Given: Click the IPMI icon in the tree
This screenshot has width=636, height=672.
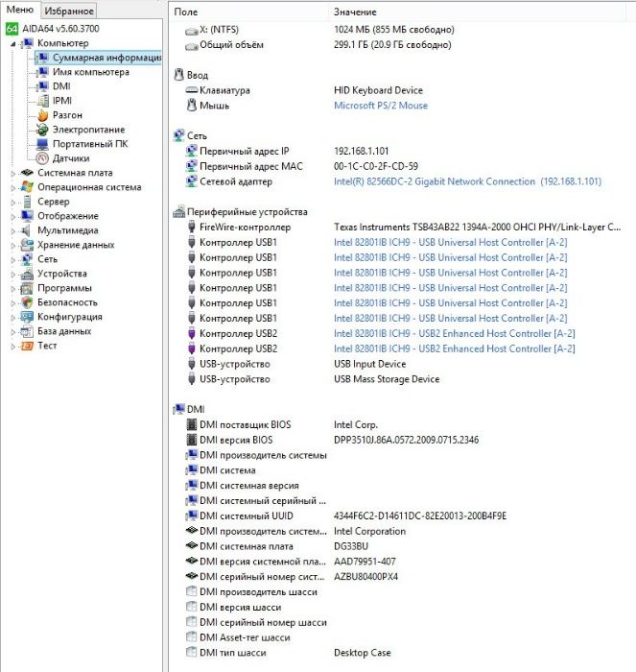Looking at the screenshot, I should 42,101.
